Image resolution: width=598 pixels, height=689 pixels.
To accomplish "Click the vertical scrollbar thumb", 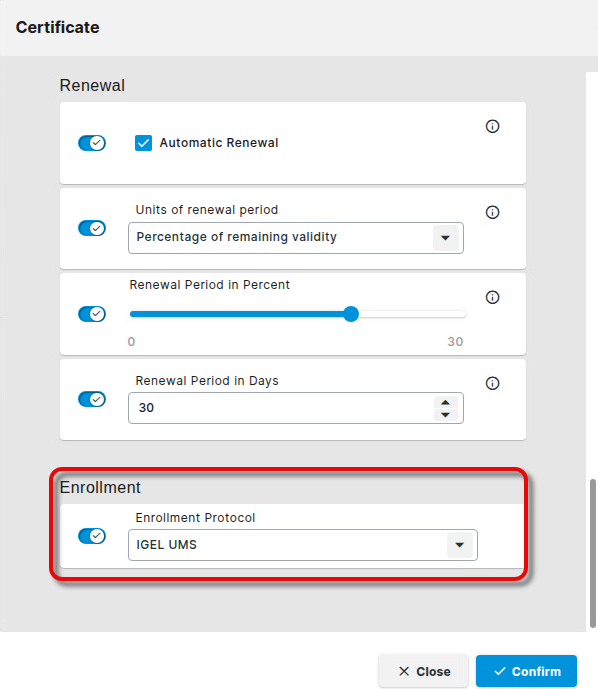I will (x=593, y=553).
